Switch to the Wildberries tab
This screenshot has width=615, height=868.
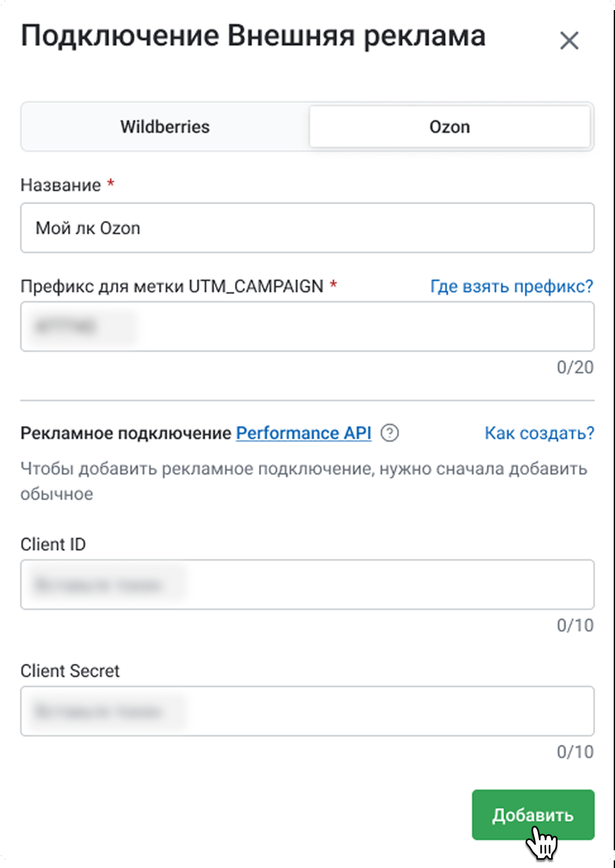pyautogui.click(x=165, y=127)
